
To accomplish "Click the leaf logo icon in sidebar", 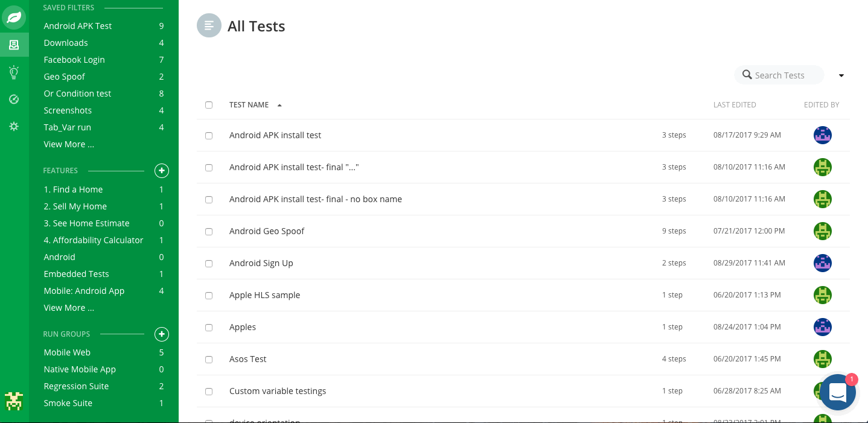I will (x=14, y=17).
